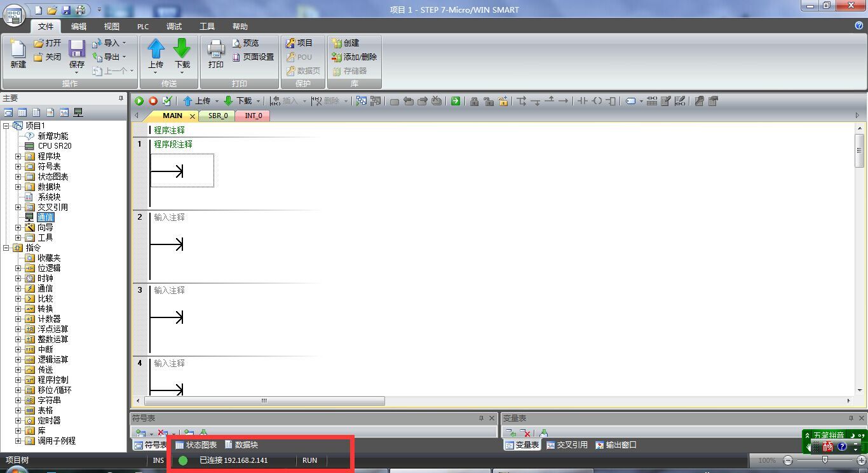
Task: Pin the main project tree panel
Action: pos(121,98)
